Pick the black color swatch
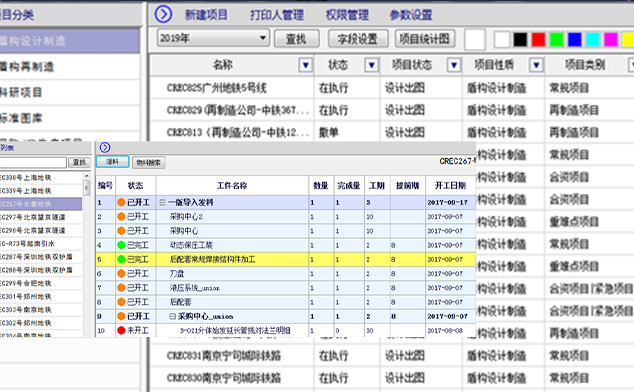 [x=520, y=40]
